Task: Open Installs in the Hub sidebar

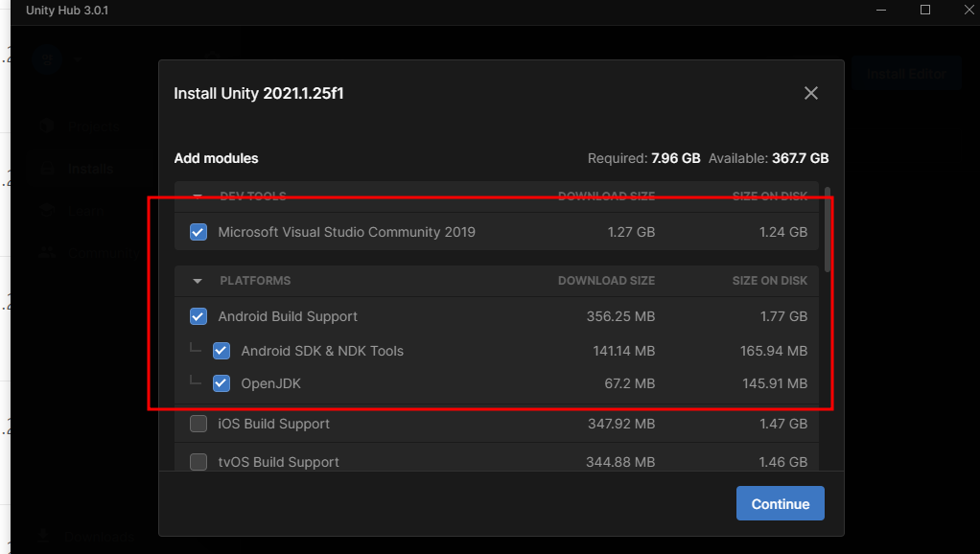Action: click(x=91, y=169)
